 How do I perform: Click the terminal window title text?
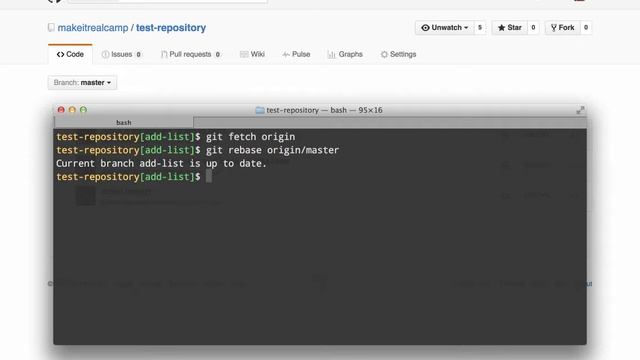(x=324, y=110)
